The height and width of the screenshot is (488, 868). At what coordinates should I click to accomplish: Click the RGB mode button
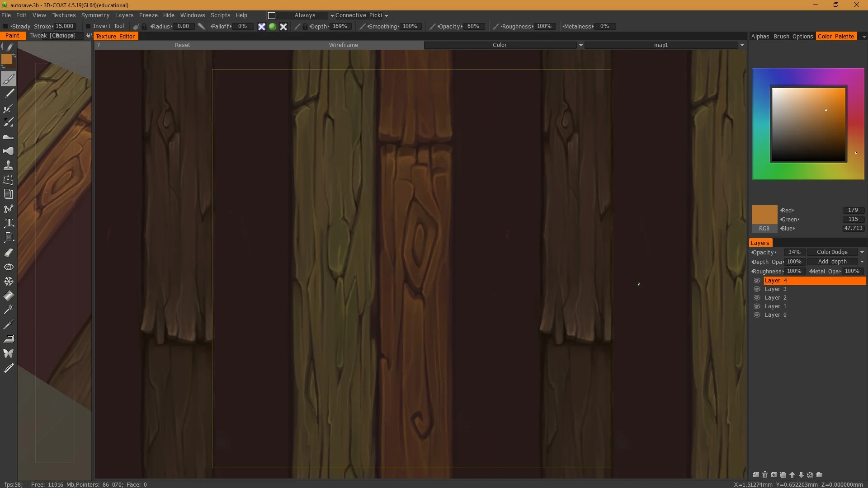[764, 229]
